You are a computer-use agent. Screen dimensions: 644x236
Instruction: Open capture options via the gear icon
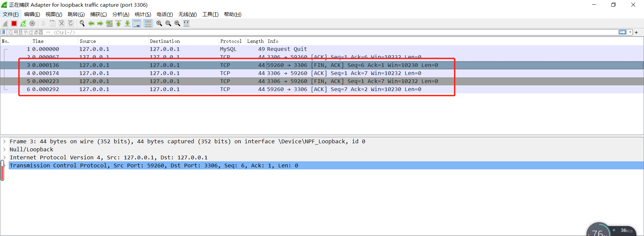(32, 23)
